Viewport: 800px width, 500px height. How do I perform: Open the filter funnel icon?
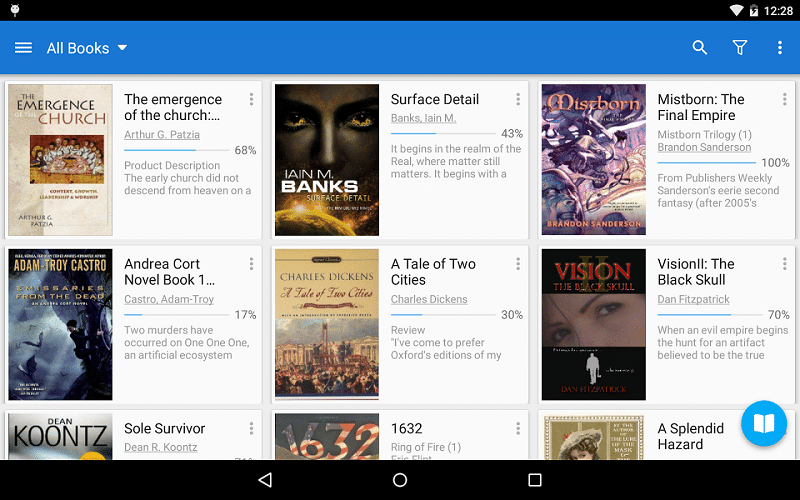tap(740, 48)
